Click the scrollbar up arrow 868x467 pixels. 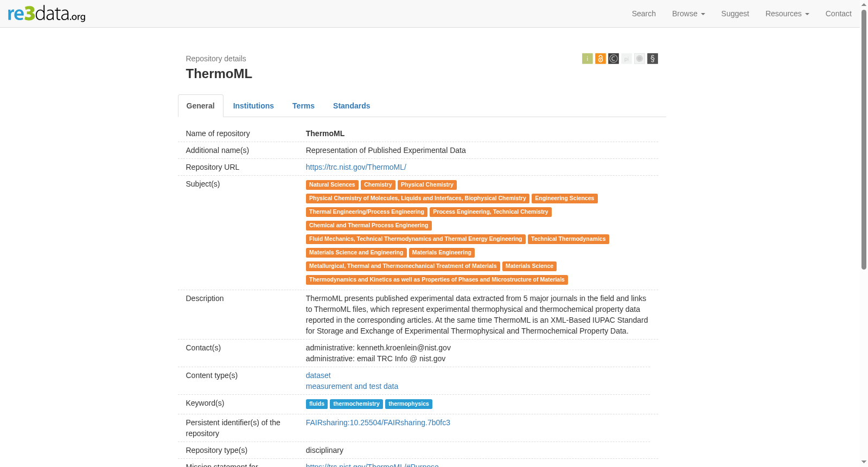[864, 4]
